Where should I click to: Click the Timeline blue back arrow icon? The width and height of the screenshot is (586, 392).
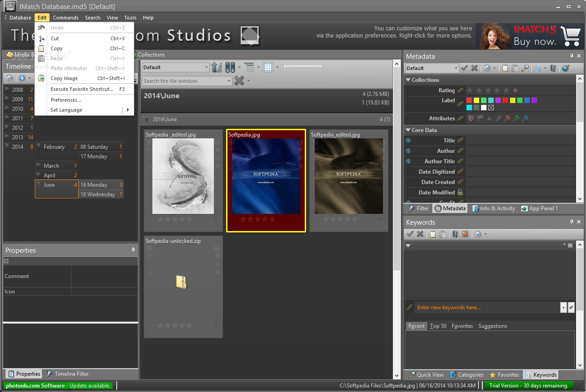[22, 78]
